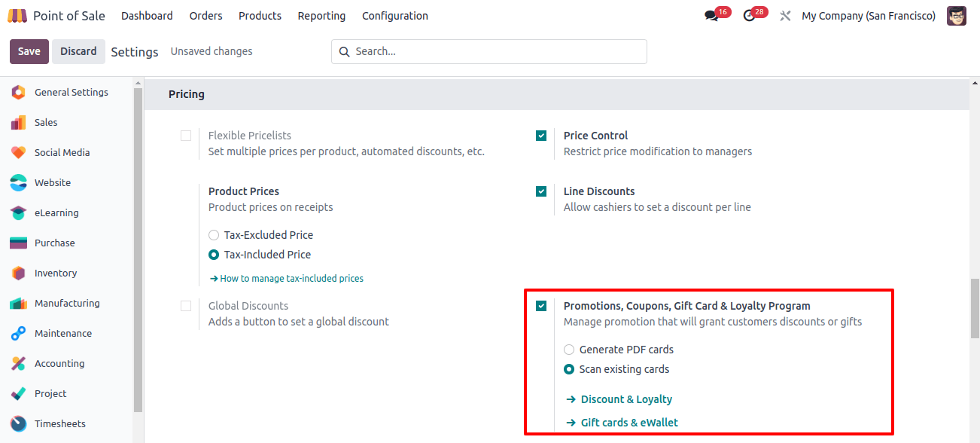Viewport: 980px width, 443px height.
Task: Open the user avatar menu
Action: 957,16
